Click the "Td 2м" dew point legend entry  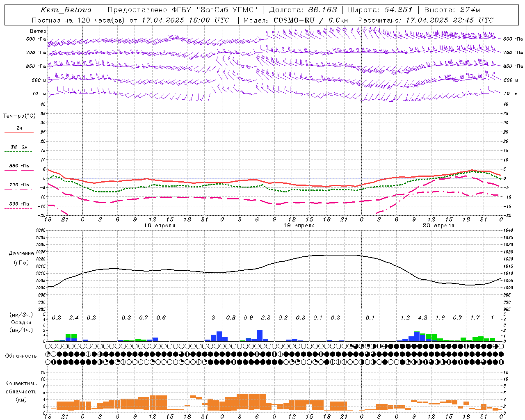click(x=19, y=147)
